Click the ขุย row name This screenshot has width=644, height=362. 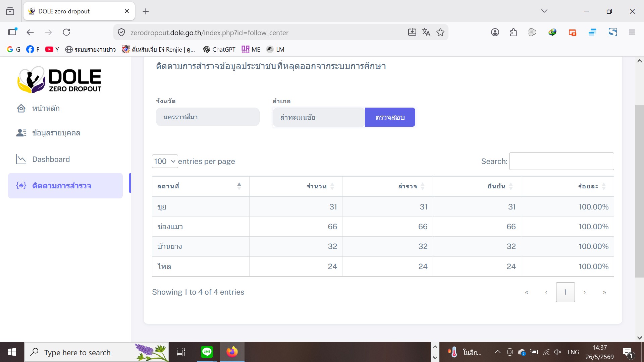click(x=162, y=207)
